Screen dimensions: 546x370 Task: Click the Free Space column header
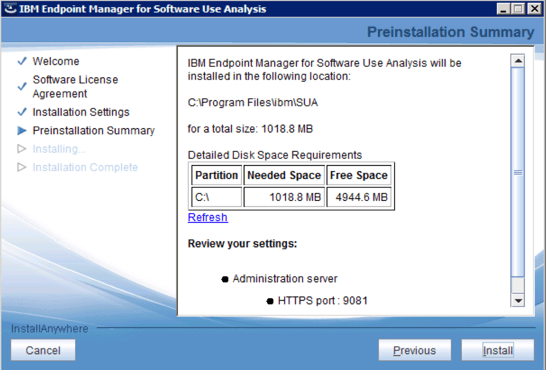[x=359, y=175]
